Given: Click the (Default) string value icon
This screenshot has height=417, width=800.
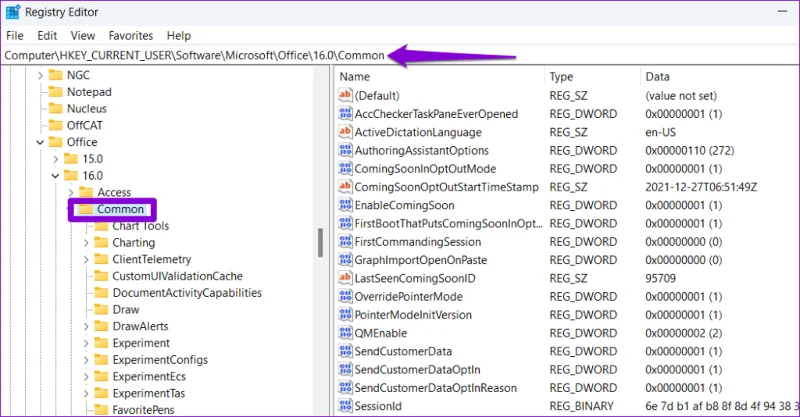Looking at the screenshot, I should (x=345, y=95).
